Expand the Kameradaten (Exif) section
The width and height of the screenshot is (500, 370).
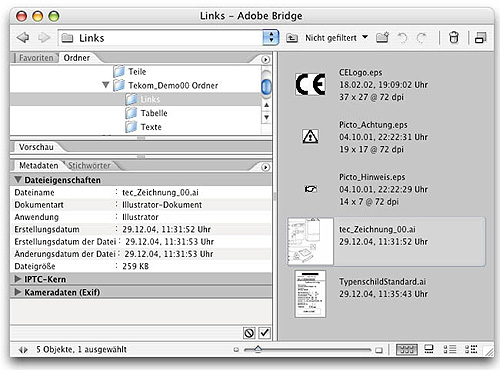(18, 292)
